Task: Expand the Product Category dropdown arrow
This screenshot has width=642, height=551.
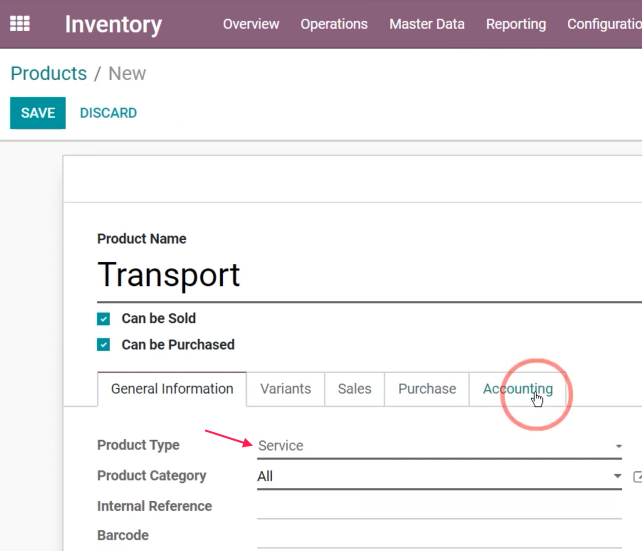Action: [x=617, y=476]
